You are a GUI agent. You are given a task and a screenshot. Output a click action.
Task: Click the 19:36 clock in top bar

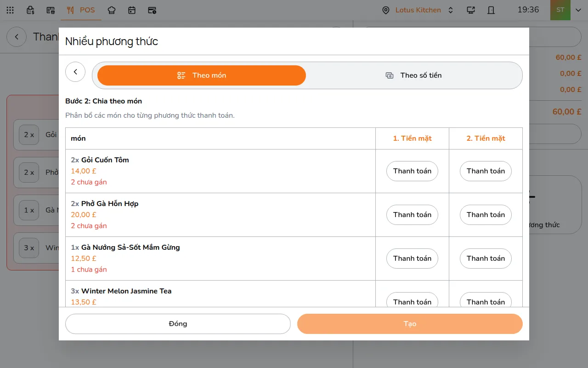(x=528, y=10)
